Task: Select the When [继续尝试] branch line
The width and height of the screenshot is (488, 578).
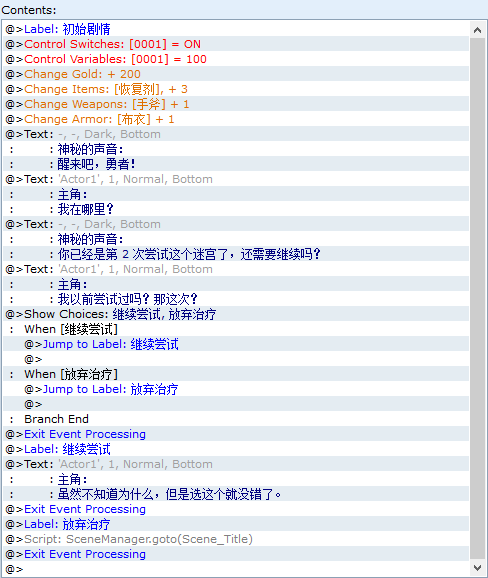Action: (236, 329)
